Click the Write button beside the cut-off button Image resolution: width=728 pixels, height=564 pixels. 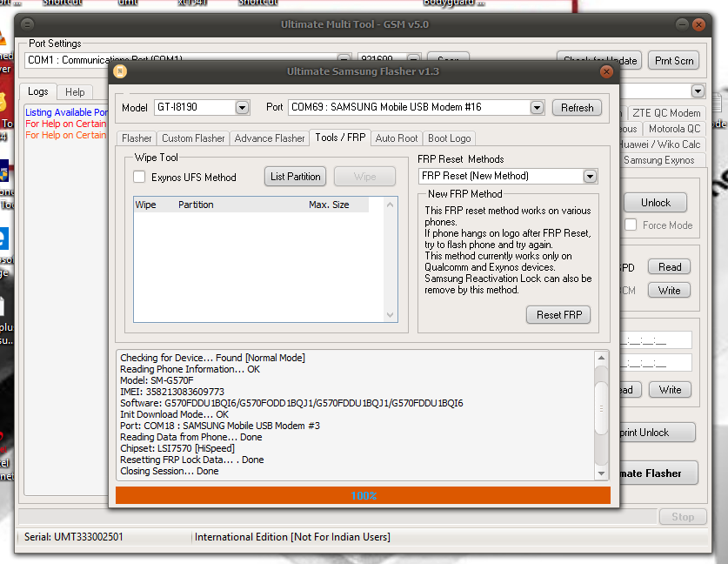click(x=670, y=390)
